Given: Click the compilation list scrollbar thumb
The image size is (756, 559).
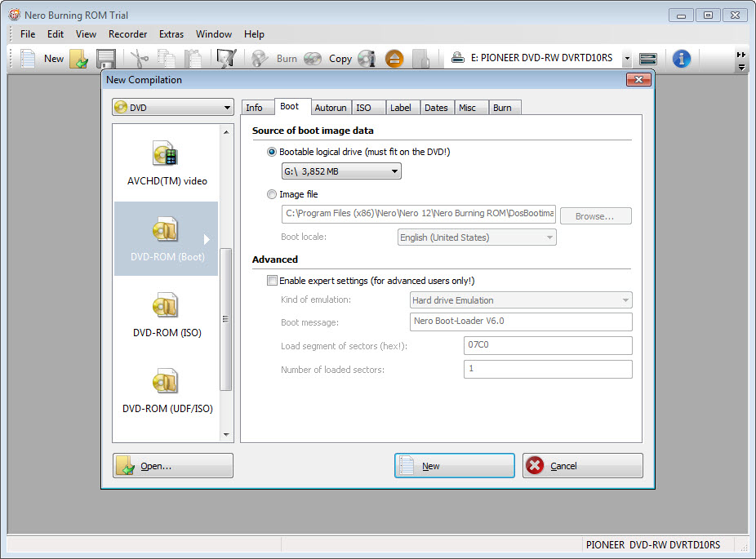Looking at the screenshot, I should point(225,319).
